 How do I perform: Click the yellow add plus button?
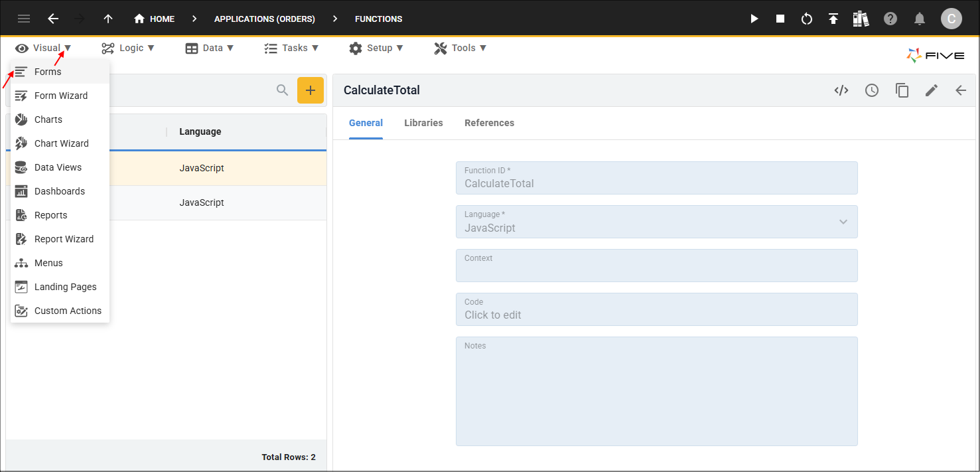[310, 90]
